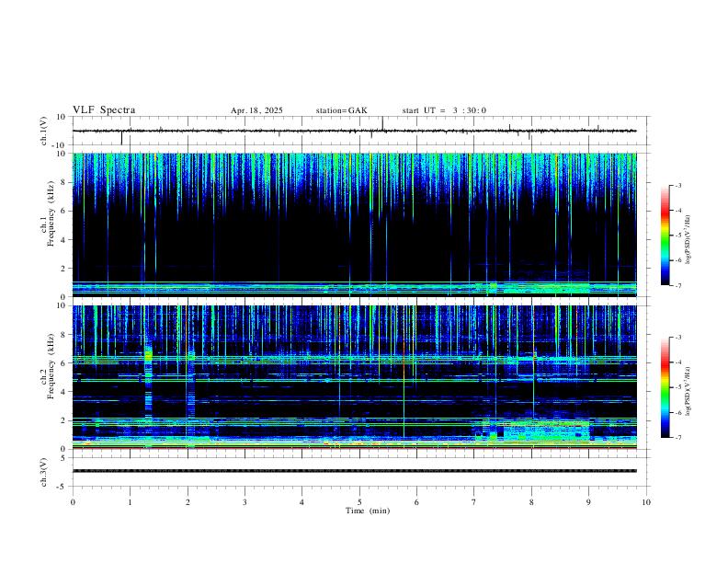This screenshot has height=563, width=728.
Task: Click time axis tick label "7"
Action: click(x=474, y=502)
